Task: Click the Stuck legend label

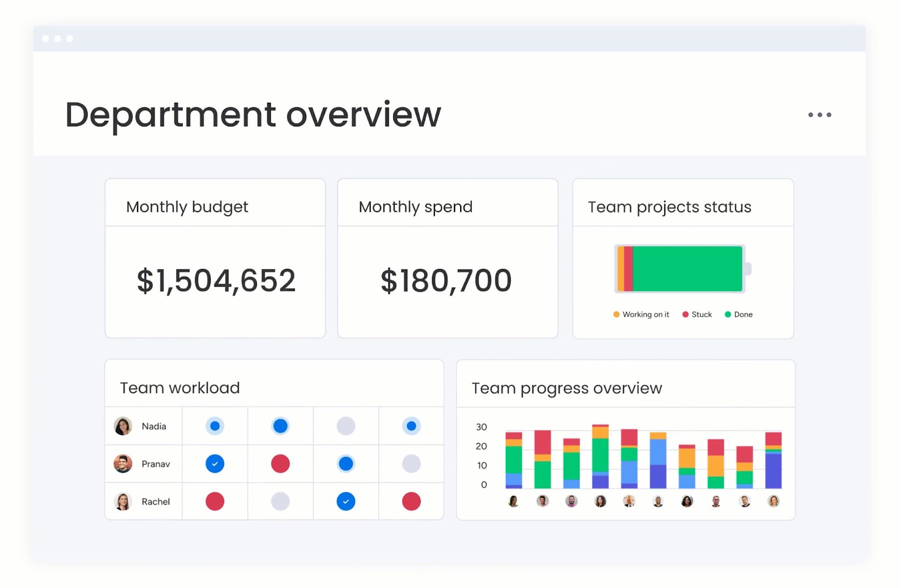Action: tap(702, 314)
